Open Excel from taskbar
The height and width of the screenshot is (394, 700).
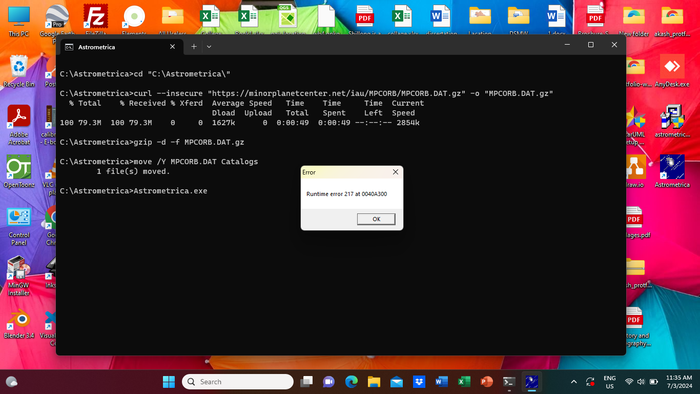[464, 382]
